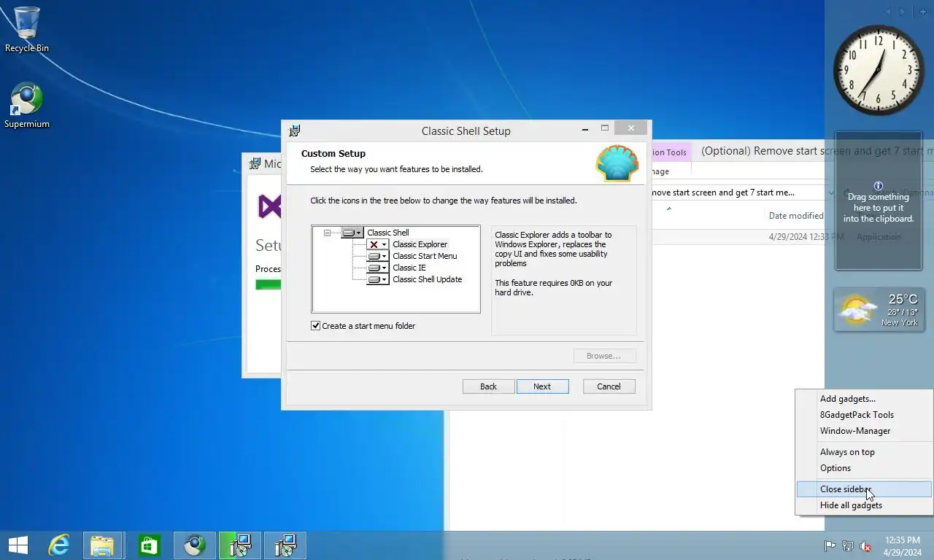Click the Action Center flag tray icon
This screenshot has width=934, height=560.
830,546
